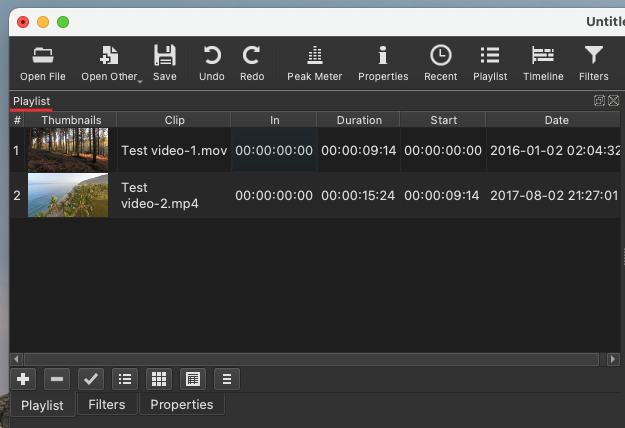
Task: Sort playlist by Duration column header
Action: coord(358,120)
